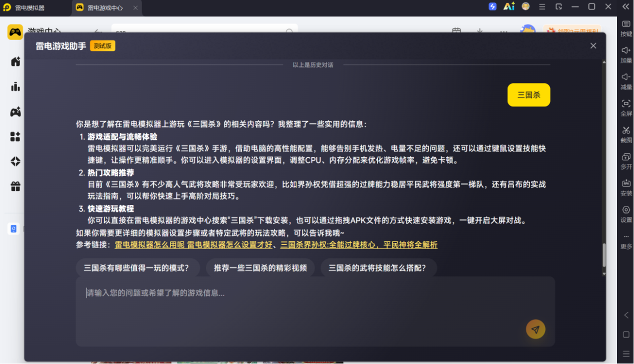Click the 以上是历史对话 divider label
This screenshot has width=634, height=364.
tap(313, 65)
